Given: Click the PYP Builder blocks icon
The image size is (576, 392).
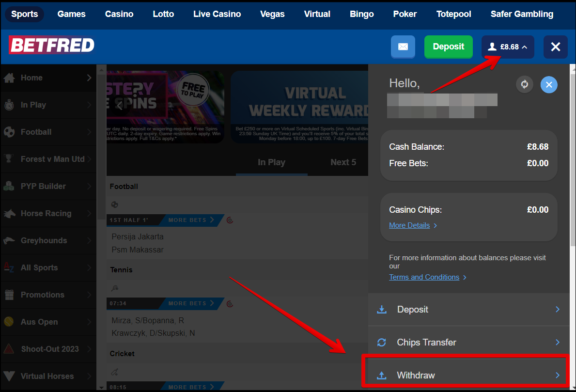Looking at the screenshot, I should 9,186.
